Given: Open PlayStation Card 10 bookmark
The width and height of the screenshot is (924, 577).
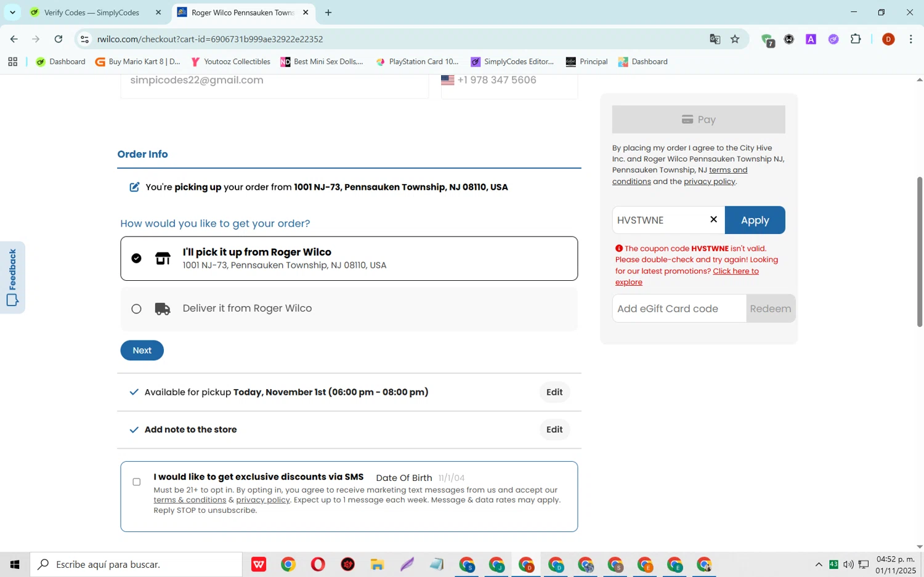Looking at the screenshot, I should 418,62.
